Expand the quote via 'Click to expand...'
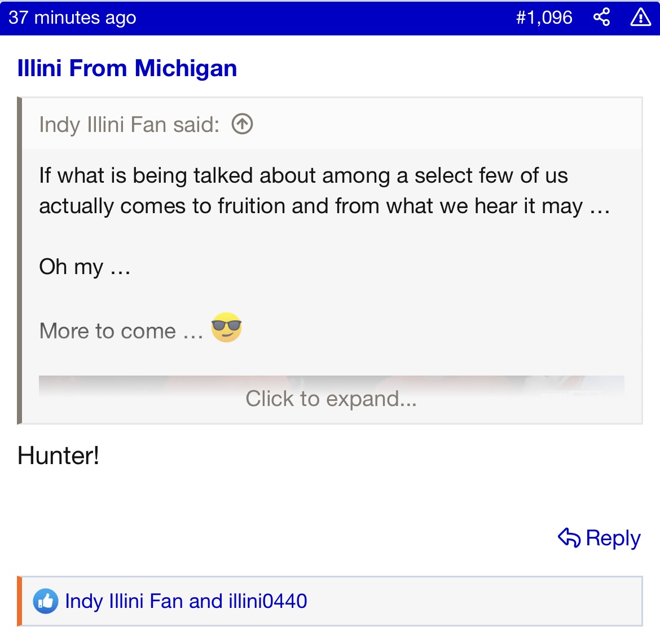The width and height of the screenshot is (660, 644). point(331,399)
